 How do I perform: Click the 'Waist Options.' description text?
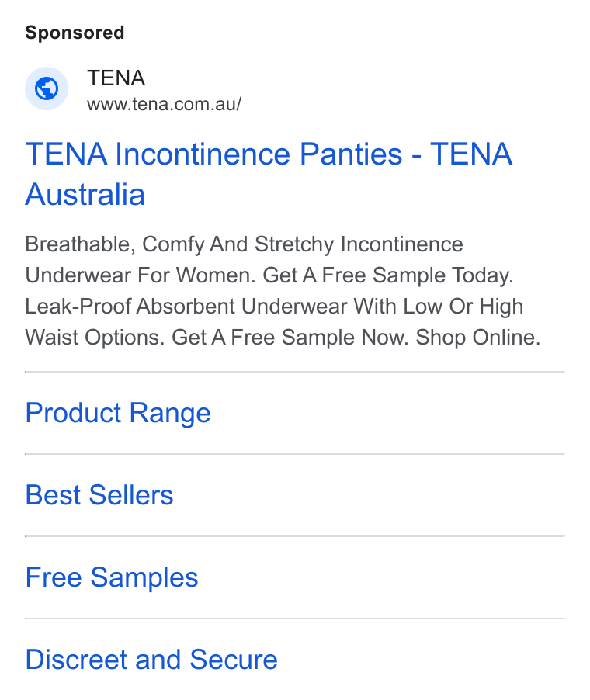pos(95,338)
